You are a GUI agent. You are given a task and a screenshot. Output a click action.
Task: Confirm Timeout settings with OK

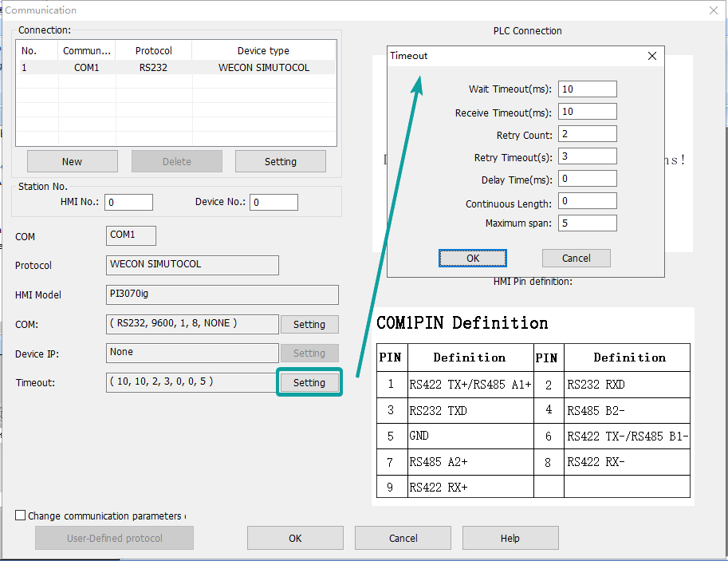point(474,258)
